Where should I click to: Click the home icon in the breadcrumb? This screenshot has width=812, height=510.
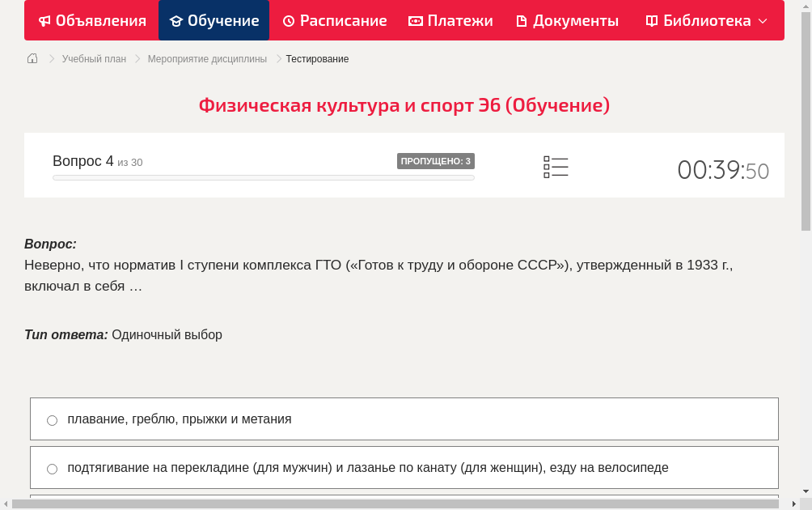32,58
